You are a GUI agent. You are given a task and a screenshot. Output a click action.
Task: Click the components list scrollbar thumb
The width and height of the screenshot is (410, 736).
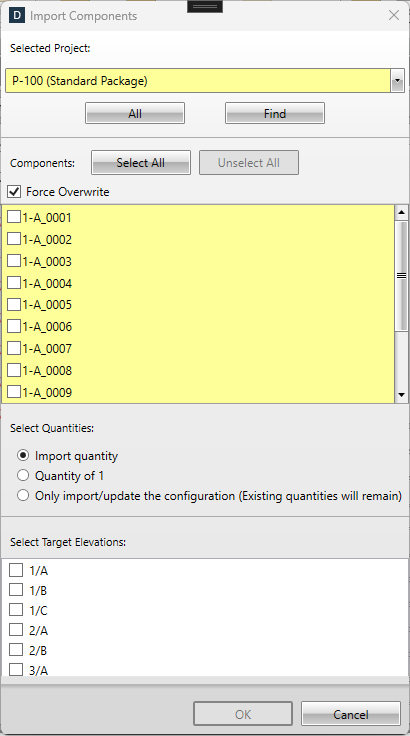(x=401, y=276)
